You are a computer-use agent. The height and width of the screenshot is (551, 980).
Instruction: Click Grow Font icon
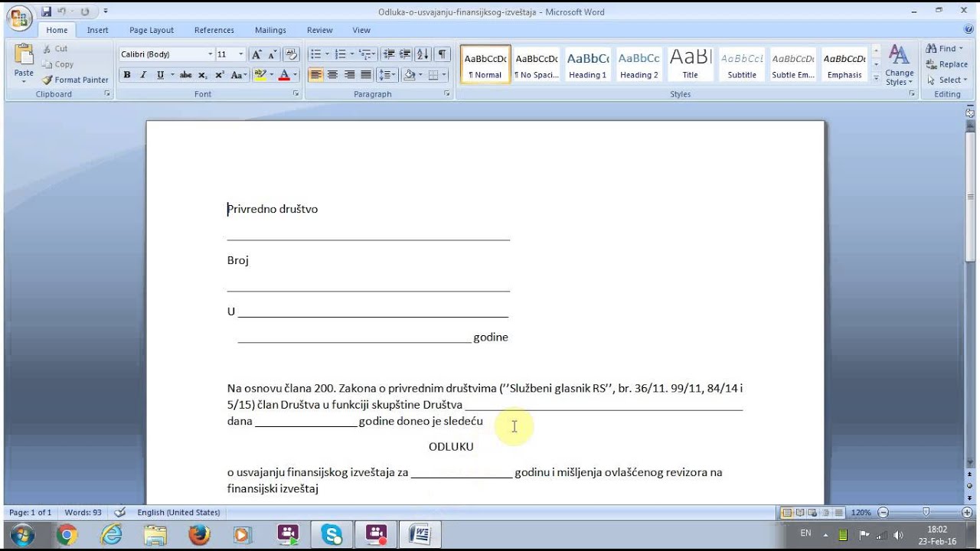pyautogui.click(x=256, y=54)
